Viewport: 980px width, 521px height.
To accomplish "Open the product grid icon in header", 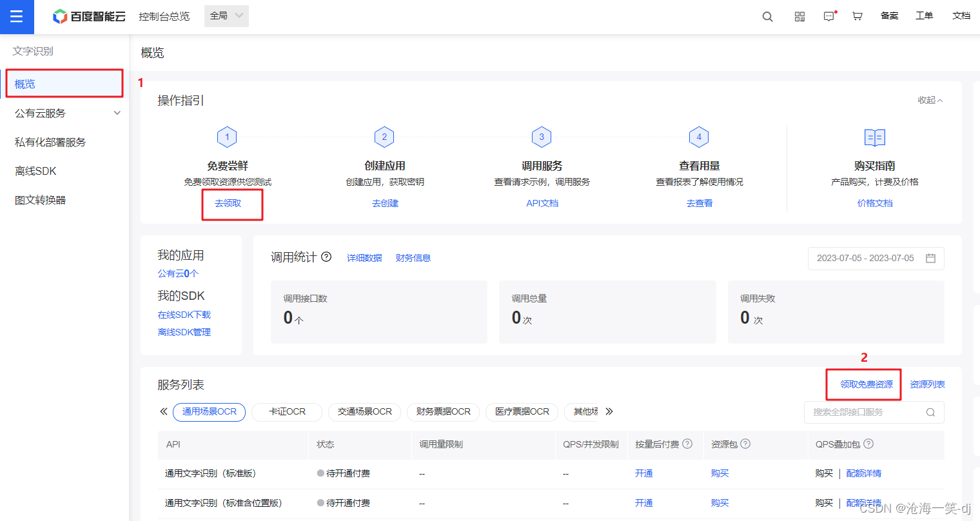I will coord(799,17).
